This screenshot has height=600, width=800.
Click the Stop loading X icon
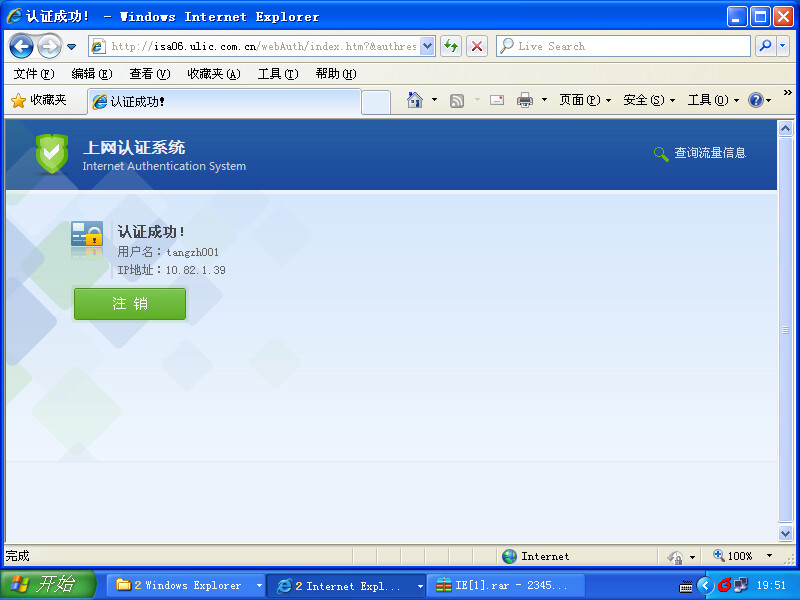click(x=477, y=46)
